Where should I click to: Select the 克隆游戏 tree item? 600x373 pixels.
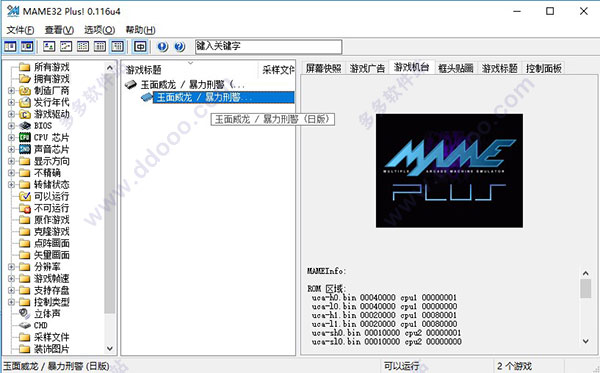(x=52, y=232)
